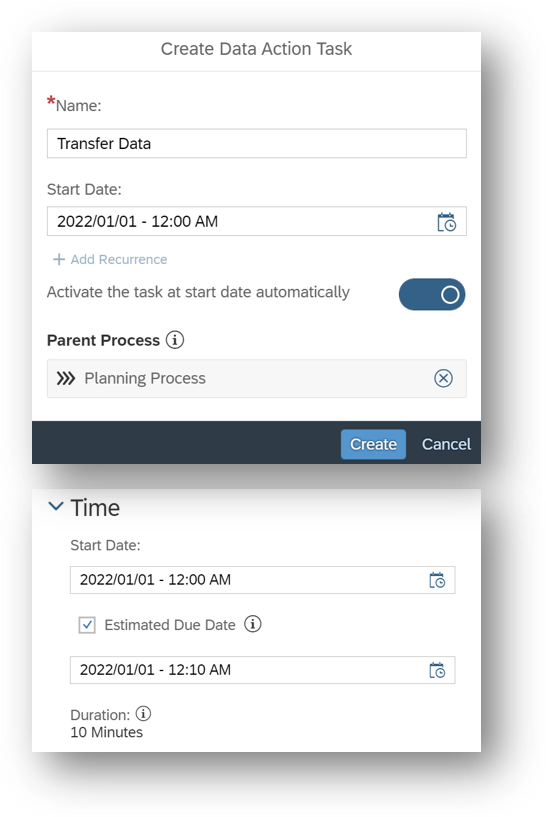Open calendar picker for task Start Date
Image resolution: width=546 pixels, height=817 pixels.
coord(446,222)
